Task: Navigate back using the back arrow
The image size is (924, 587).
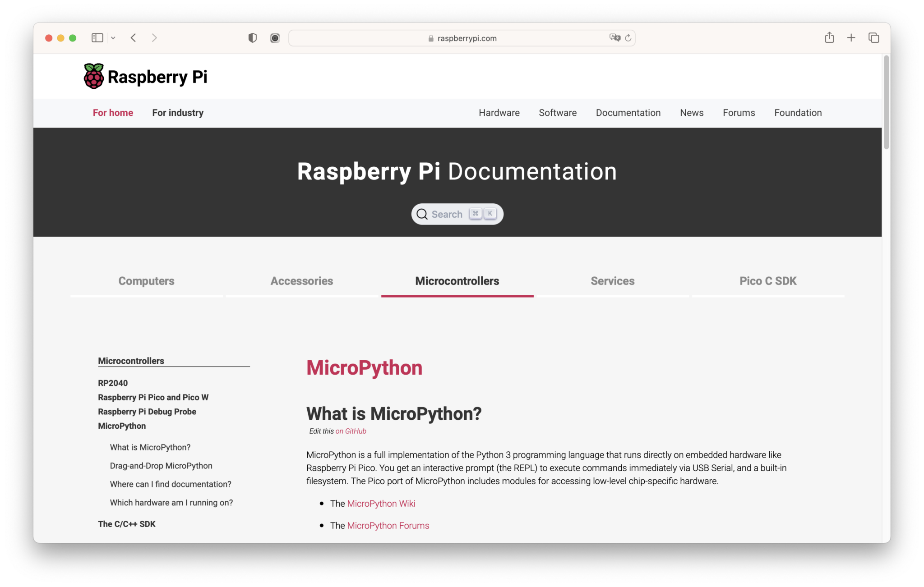Action: (134, 38)
